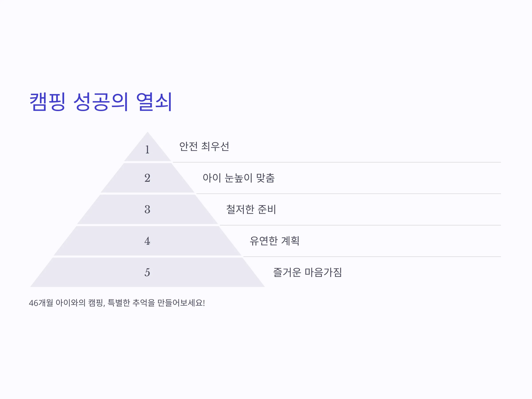Click the divider line below 안전 최우선

click(337, 162)
